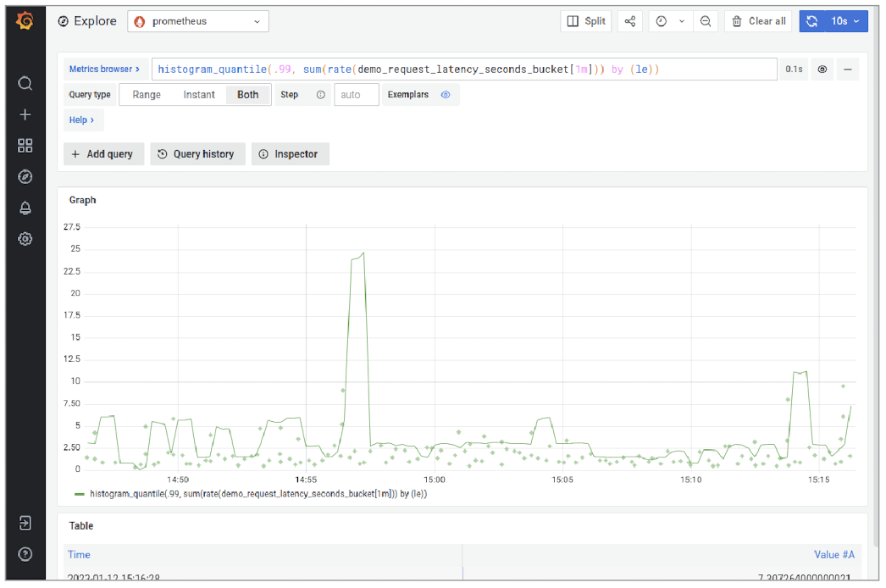Open the search icon in sidebar
This screenshot has height=588, width=886.
[x=25, y=84]
